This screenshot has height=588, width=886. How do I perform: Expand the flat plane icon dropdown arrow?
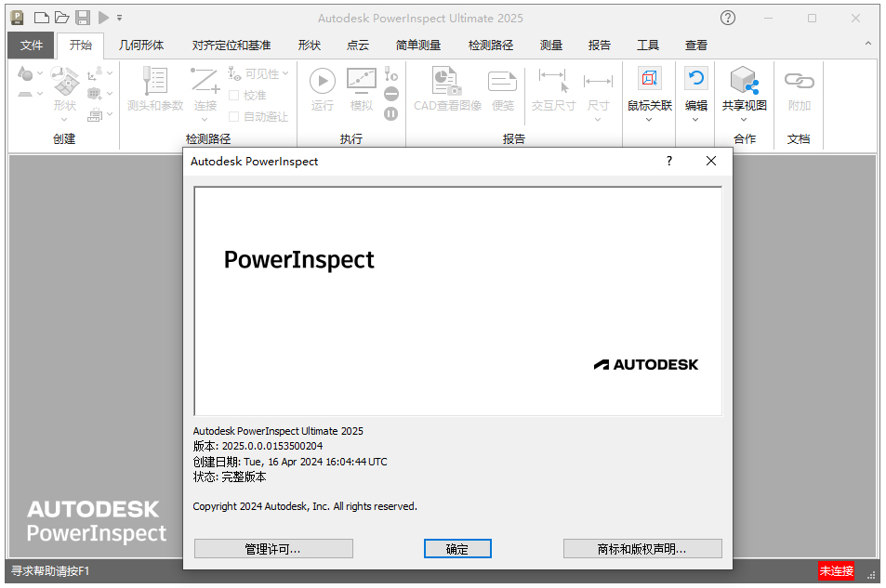[x=40, y=94]
